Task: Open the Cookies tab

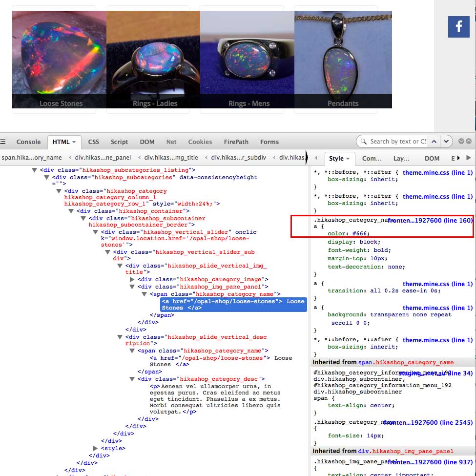Action: point(200,142)
